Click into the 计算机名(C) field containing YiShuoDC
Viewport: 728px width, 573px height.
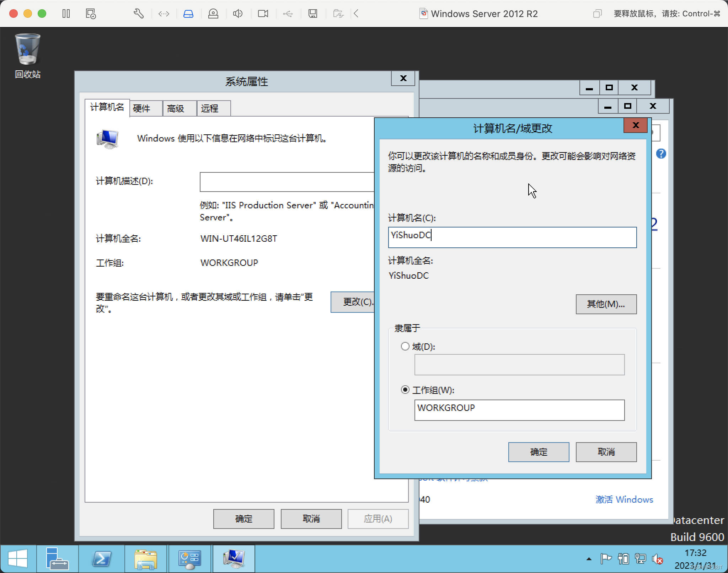[x=512, y=237]
